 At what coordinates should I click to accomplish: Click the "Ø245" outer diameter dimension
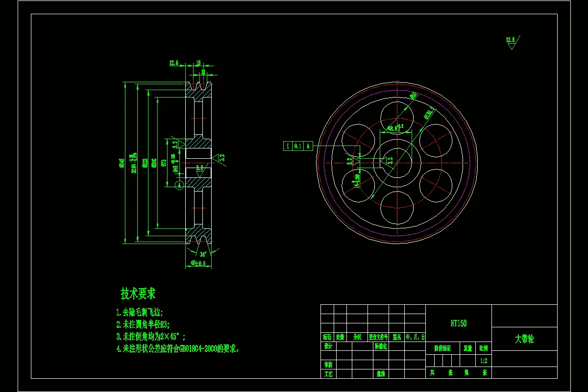122,163
